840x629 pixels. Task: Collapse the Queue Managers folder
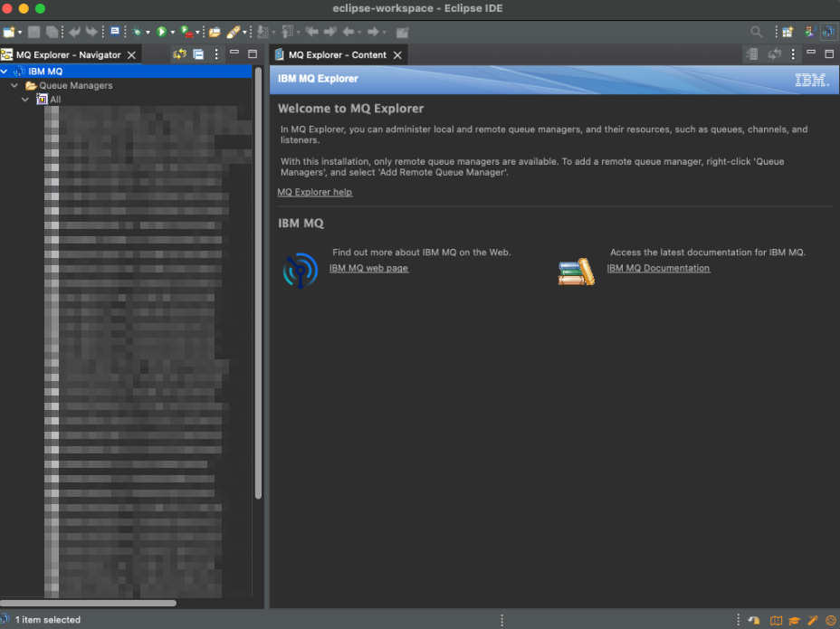tap(14, 85)
